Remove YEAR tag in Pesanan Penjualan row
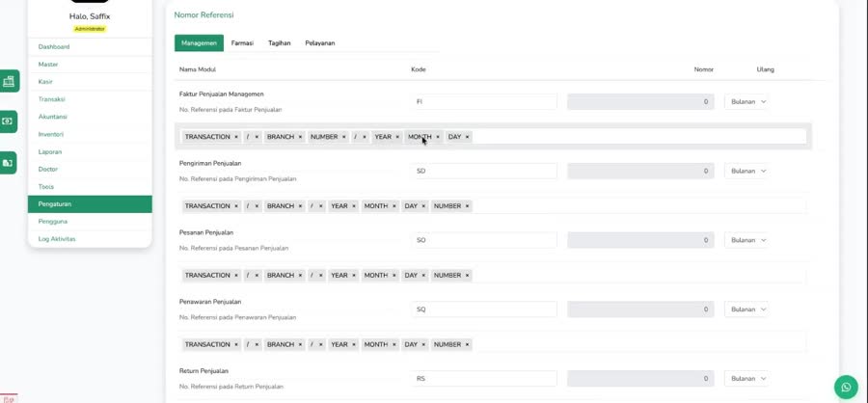This screenshot has height=403, width=868. [354, 275]
